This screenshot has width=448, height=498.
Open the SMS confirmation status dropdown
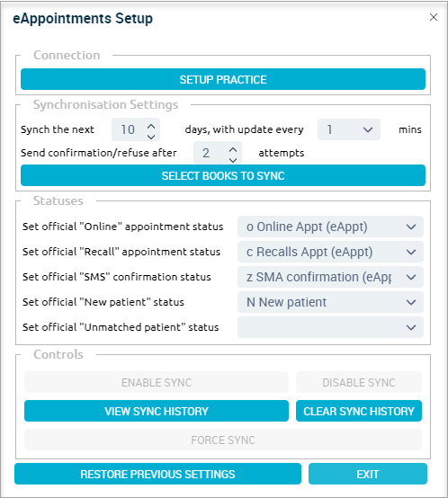point(330,277)
